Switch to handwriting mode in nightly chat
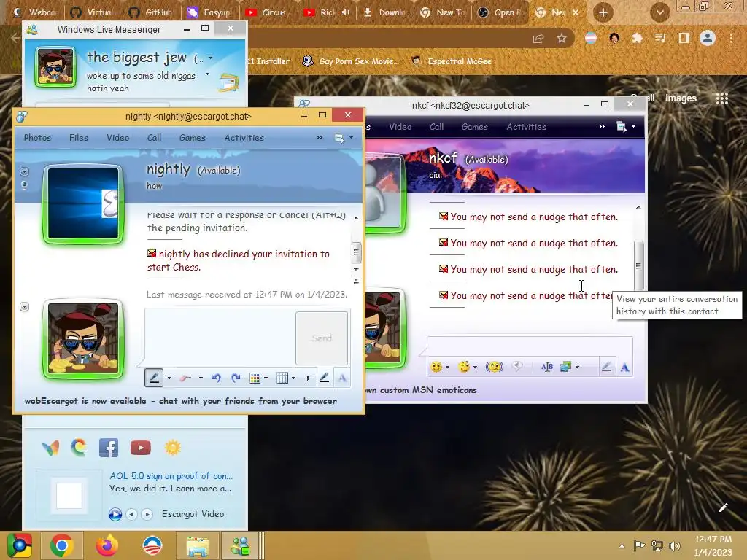Image resolution: width=747 pixels, height=560 pixels. (324, 378)
